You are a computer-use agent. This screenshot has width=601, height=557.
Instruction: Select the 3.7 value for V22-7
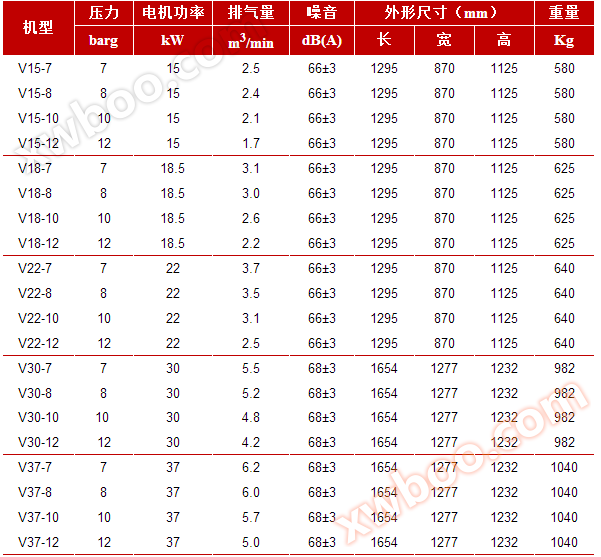tap(251, 268)
